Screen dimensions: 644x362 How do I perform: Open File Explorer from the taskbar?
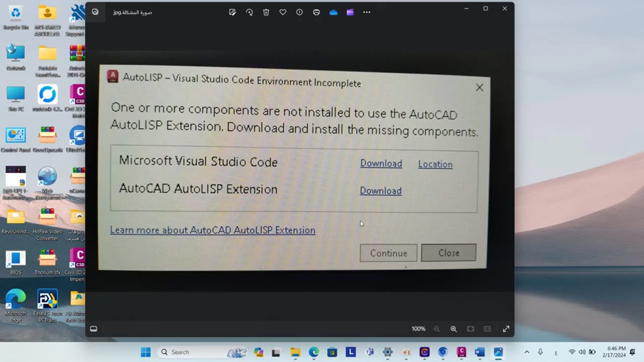pos(295,352)
